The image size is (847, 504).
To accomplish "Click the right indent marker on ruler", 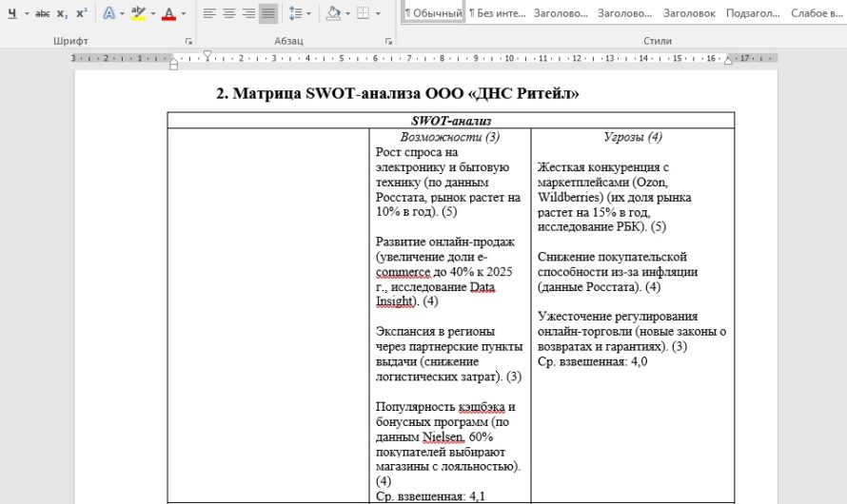I will coord(728,61).
